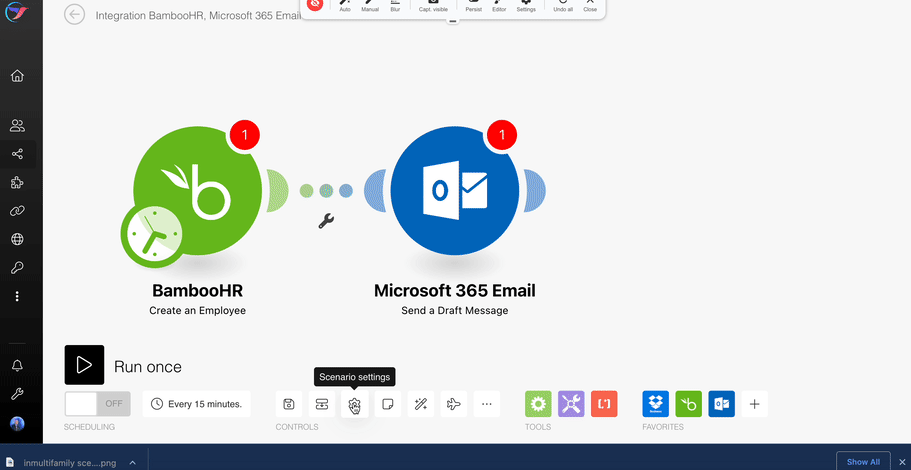Click scenario title Integration BambooHR text

(198, 15)
